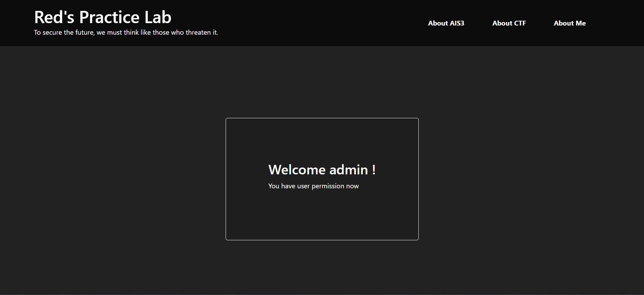
Task: Click 'Me' in the navigation menu
Action: [x=580, y=23]
